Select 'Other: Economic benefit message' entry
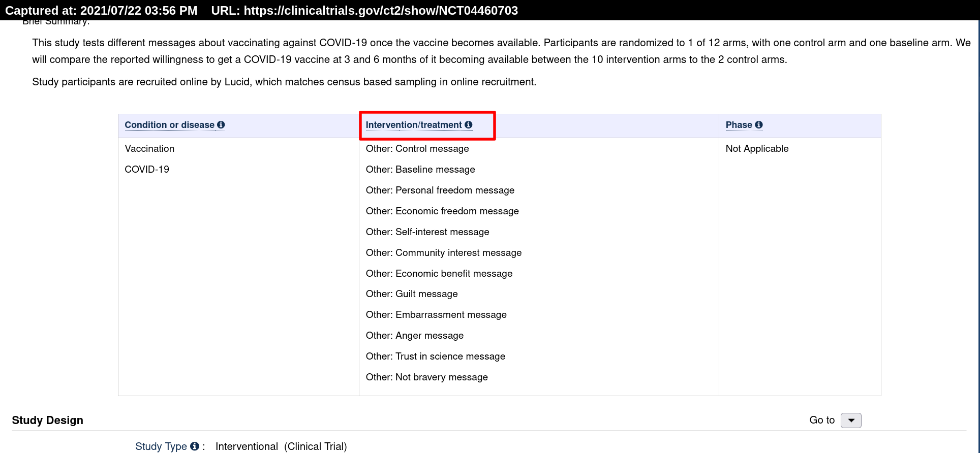980x453 pixels. (x=439, y=274)
